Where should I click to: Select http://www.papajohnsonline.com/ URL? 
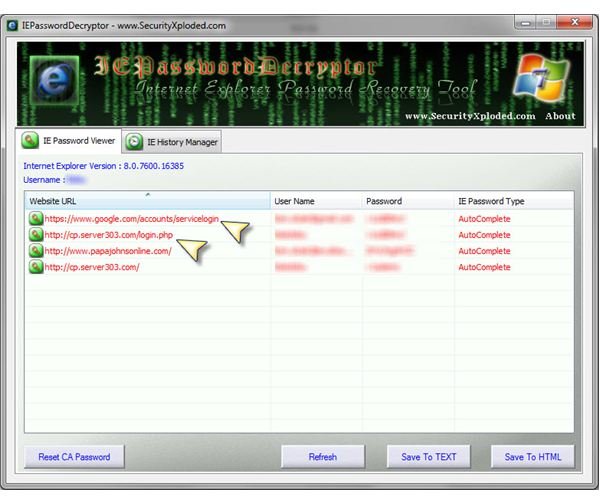pyautogui.click(x=108, y=251)
